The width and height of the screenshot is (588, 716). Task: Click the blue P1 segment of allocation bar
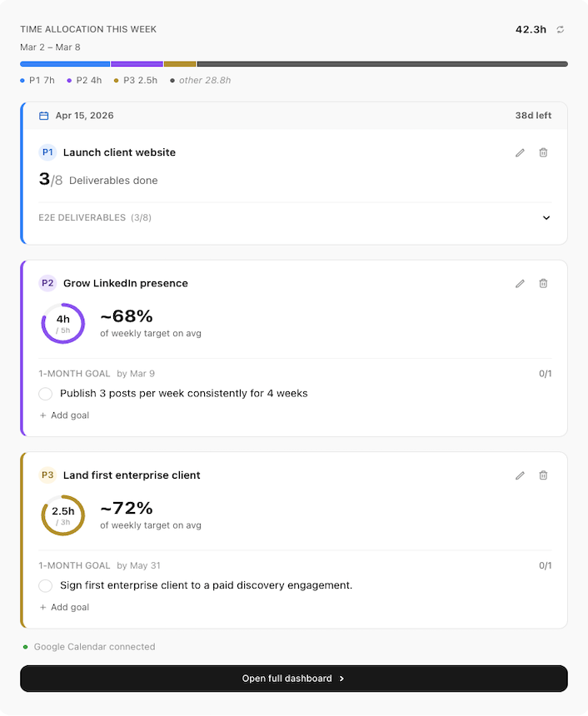65,63
